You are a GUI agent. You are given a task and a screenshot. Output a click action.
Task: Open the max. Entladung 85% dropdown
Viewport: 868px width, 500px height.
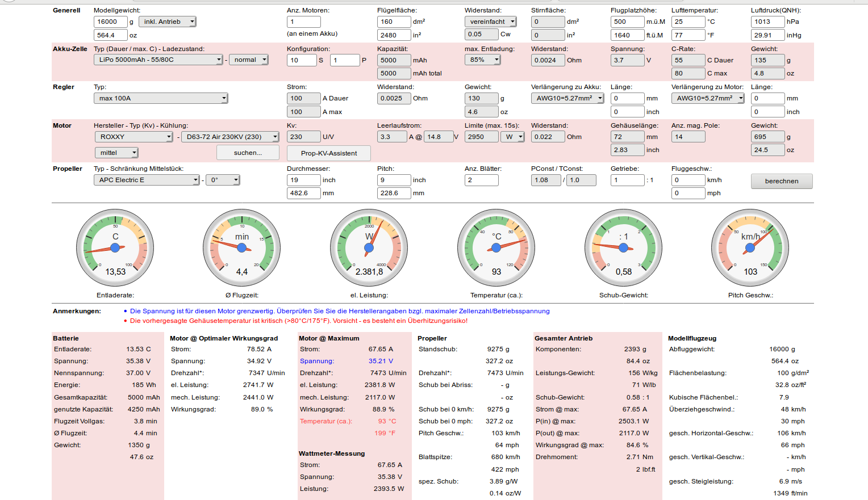coord(482,60)
